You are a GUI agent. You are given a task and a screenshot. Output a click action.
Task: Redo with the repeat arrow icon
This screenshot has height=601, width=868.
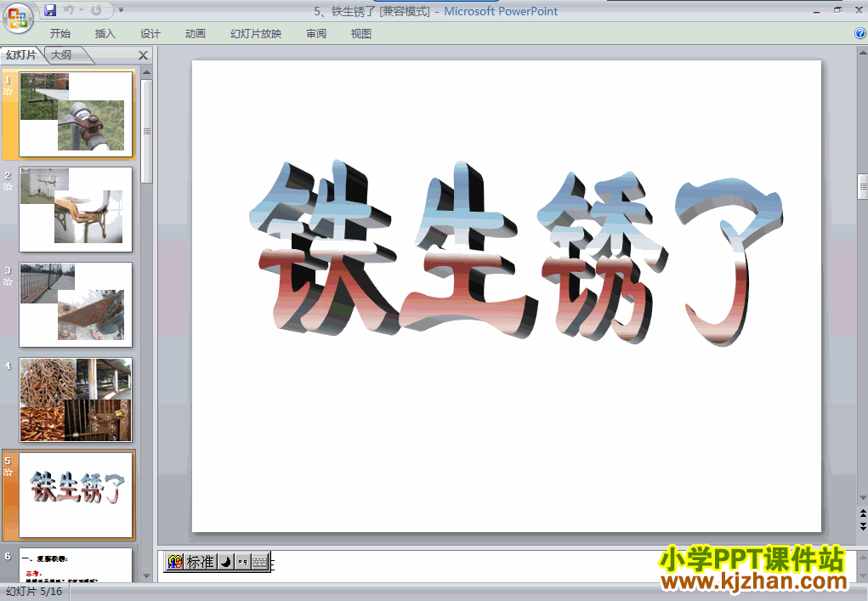pyautogui.click(x=96, y=10)
